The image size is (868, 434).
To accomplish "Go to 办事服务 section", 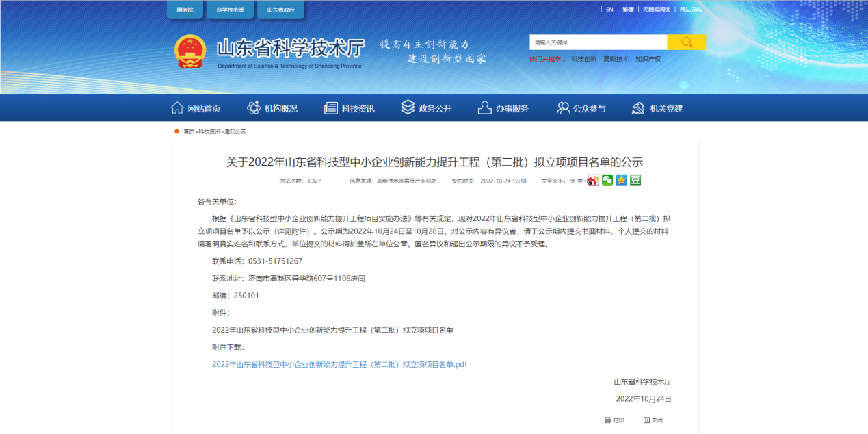I will pos(503,108).
